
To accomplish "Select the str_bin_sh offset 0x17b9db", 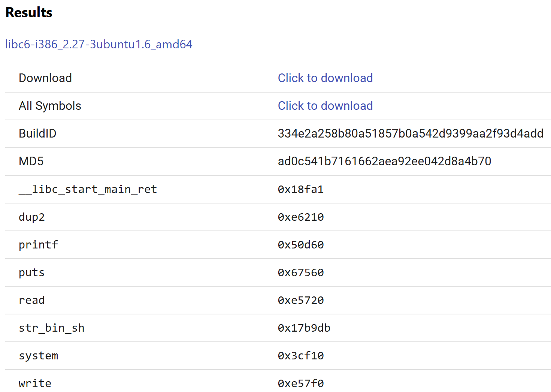I will pyautogui.click(x=304, y=328).
